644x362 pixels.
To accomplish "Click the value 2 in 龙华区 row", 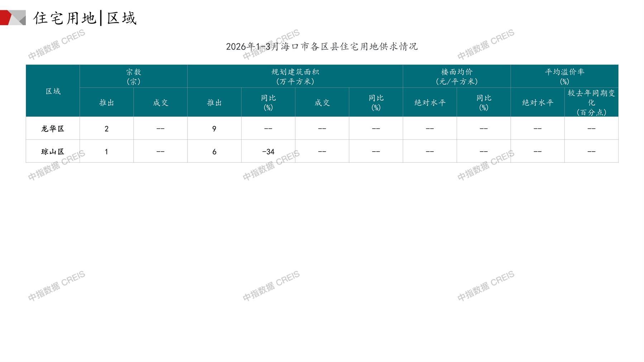I will 106,129.
